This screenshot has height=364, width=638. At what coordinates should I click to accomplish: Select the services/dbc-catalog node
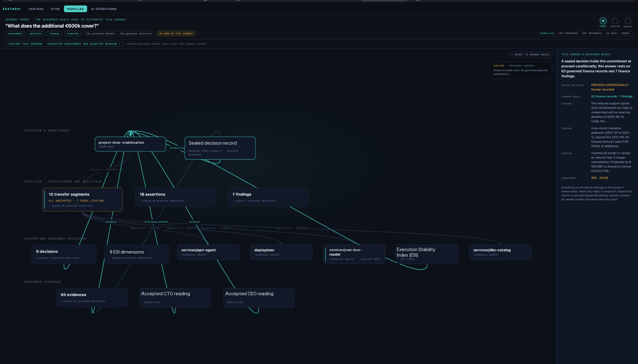pyautogui.click(x=500, y=252)
